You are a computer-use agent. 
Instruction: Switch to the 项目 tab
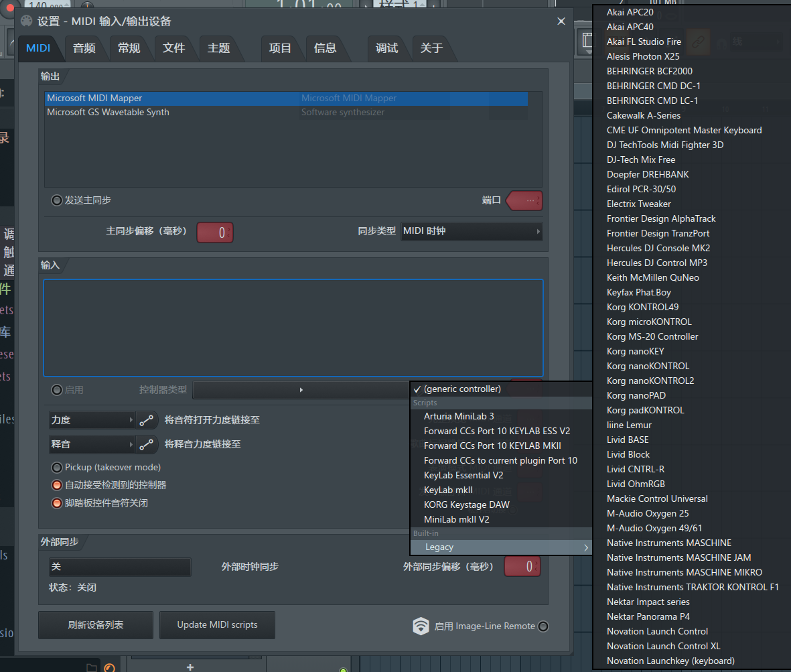point(280,48)
